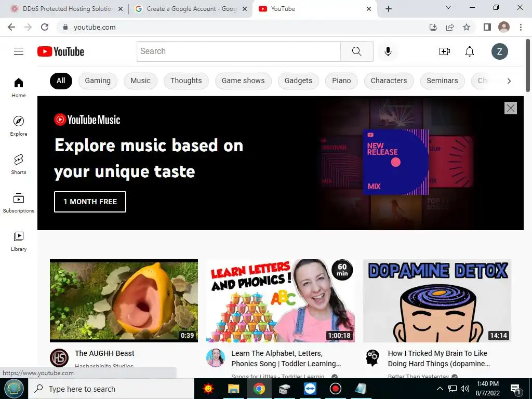Switch to Create a Google Account tab
This screenshot has width=532, height=399.
click(x=192, y=9)
